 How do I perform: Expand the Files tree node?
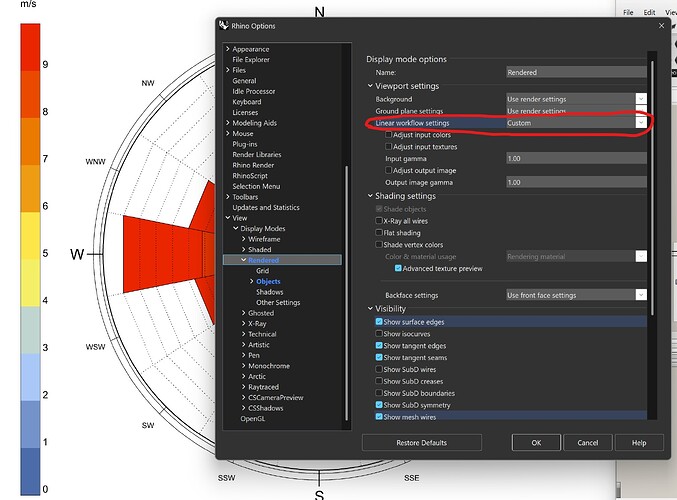(228, 70)
